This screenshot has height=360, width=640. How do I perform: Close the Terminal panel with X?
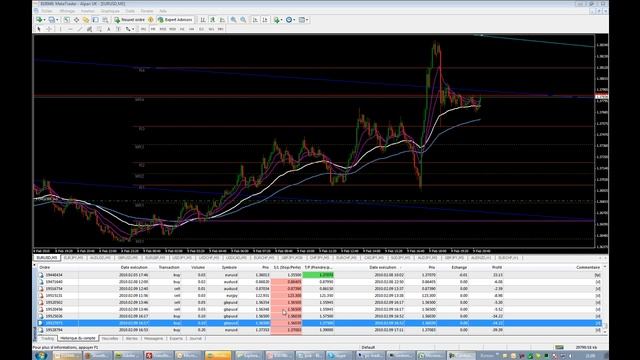pos(35,266)
